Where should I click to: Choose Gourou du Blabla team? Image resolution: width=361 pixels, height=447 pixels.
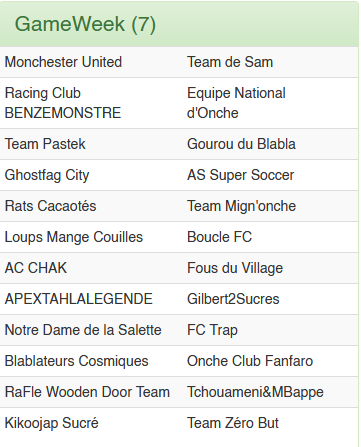(x=241, y=144)
